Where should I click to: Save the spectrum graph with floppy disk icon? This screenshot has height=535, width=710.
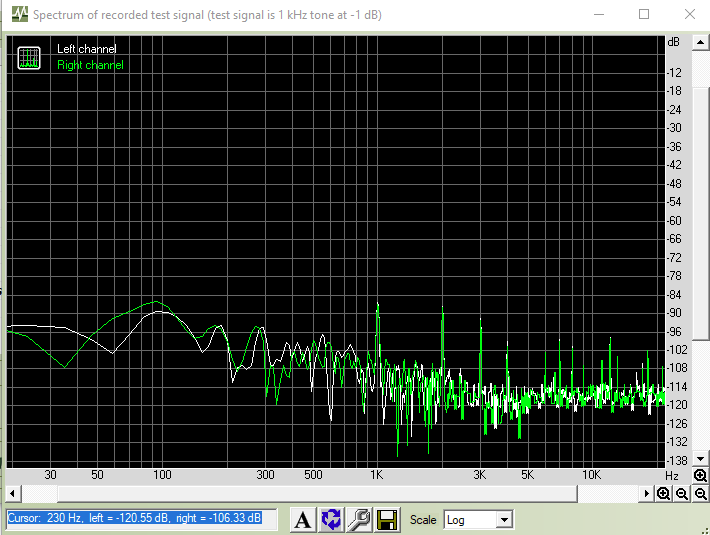coord(388,519)
